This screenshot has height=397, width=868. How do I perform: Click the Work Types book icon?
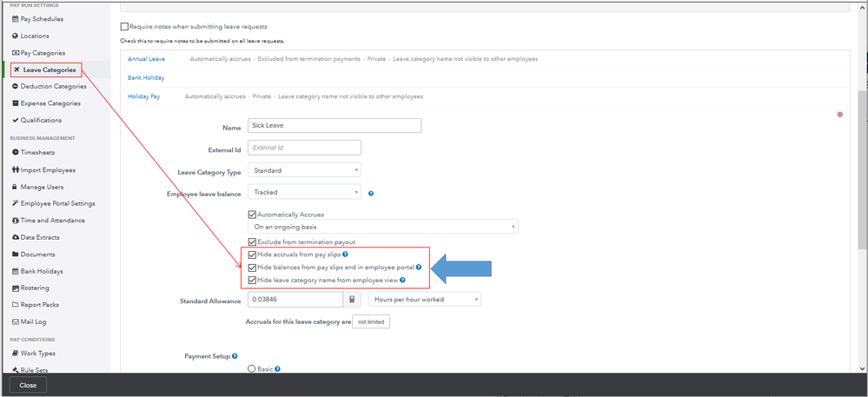point(16,354)
